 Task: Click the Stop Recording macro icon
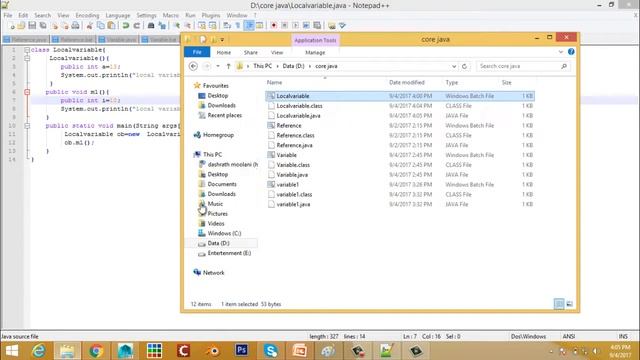(x=284, y=26)
